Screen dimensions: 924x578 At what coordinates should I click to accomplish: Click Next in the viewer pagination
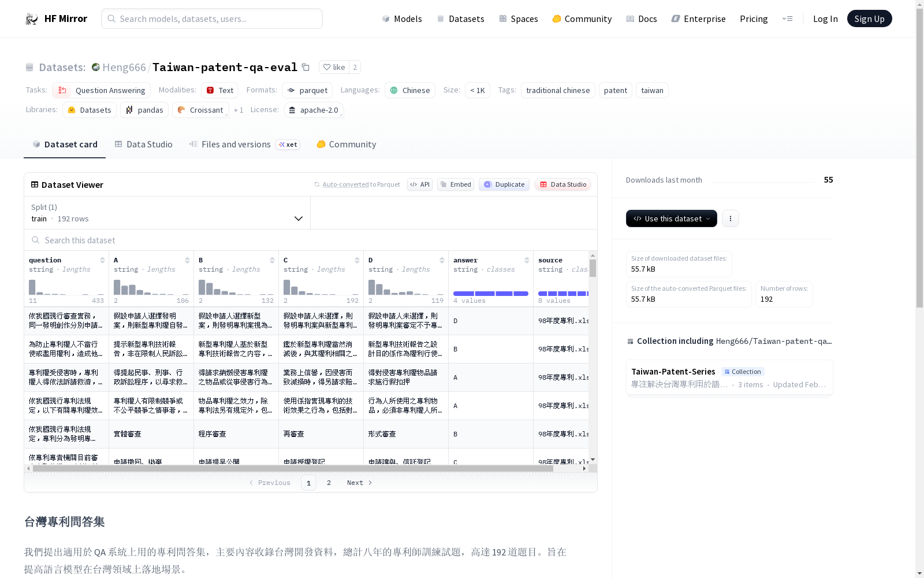point(359,483)
